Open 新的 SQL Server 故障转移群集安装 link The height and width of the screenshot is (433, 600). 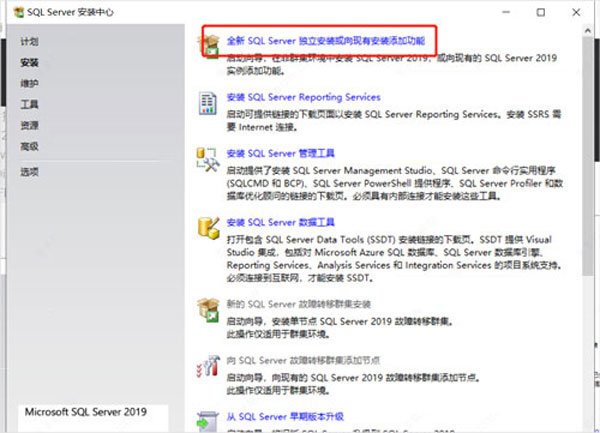pyautogui.click(x=299, y=304)
